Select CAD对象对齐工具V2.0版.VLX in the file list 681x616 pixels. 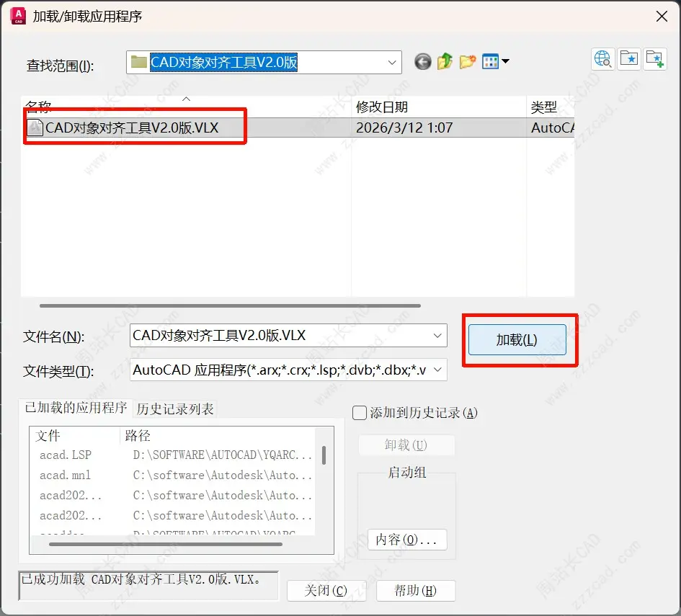point(130,127)
